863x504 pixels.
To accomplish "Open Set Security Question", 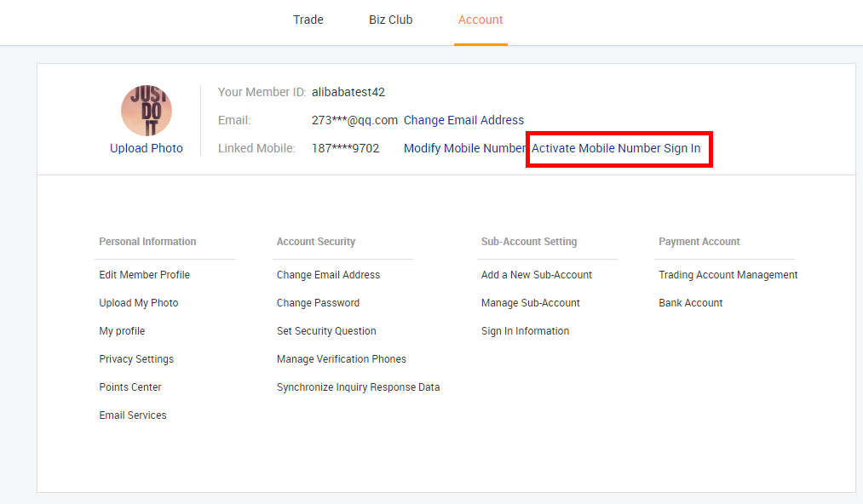I will click(x=326, y=330).
